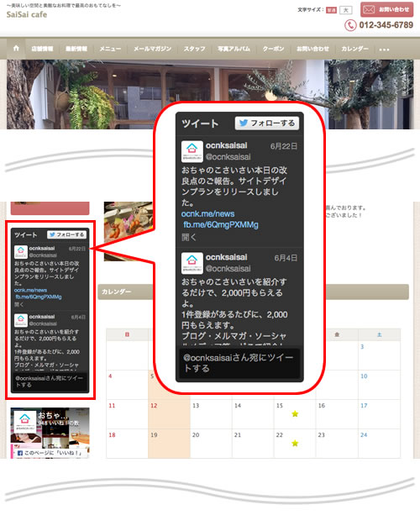Image resolution: width=420 pixels, height=531 pixels.
Task: Open the 最新情報 navigation item
Action: (76, 49)
